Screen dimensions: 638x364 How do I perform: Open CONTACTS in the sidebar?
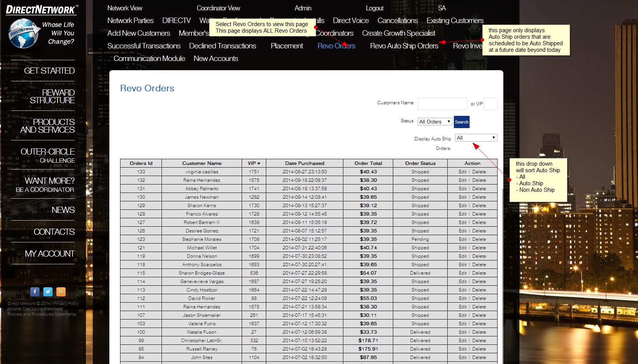(x=54, y=232)
